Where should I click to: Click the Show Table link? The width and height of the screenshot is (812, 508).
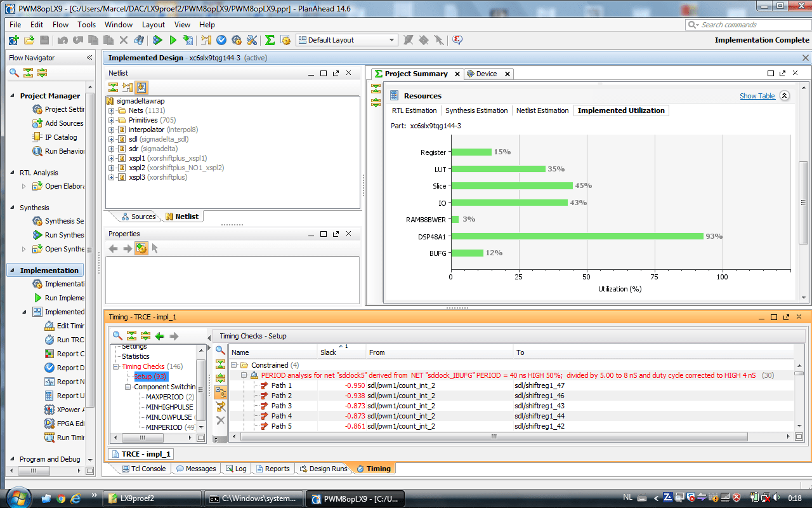757,96
